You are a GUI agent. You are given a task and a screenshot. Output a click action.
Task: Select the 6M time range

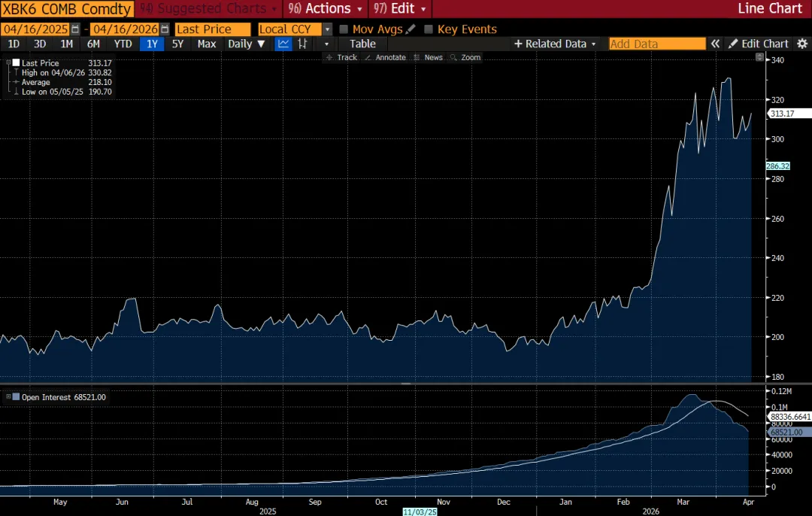(x=94, y=44)
